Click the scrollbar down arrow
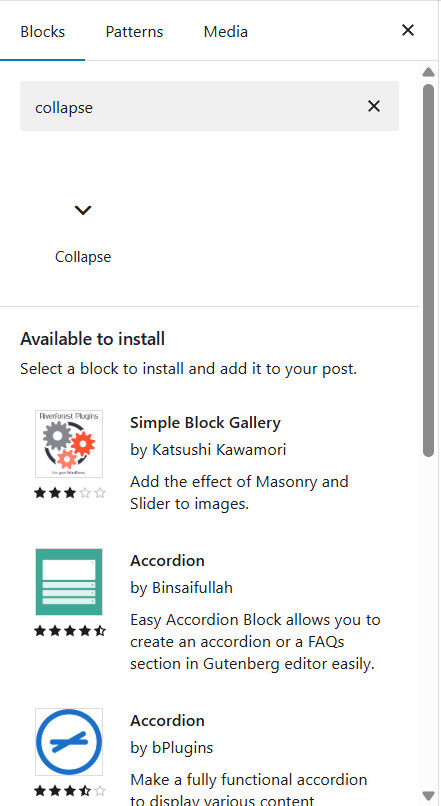 point(428,795)
